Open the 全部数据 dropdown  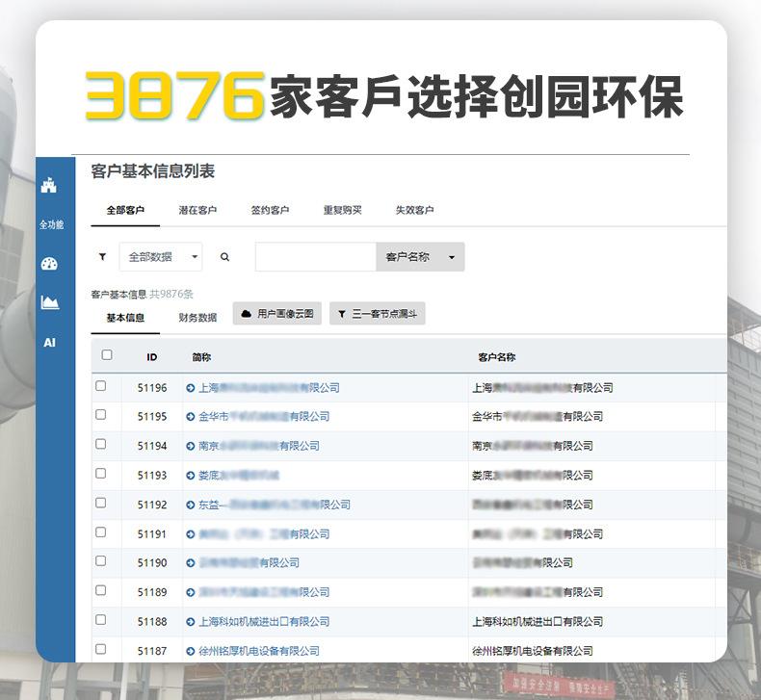[161, 257]
